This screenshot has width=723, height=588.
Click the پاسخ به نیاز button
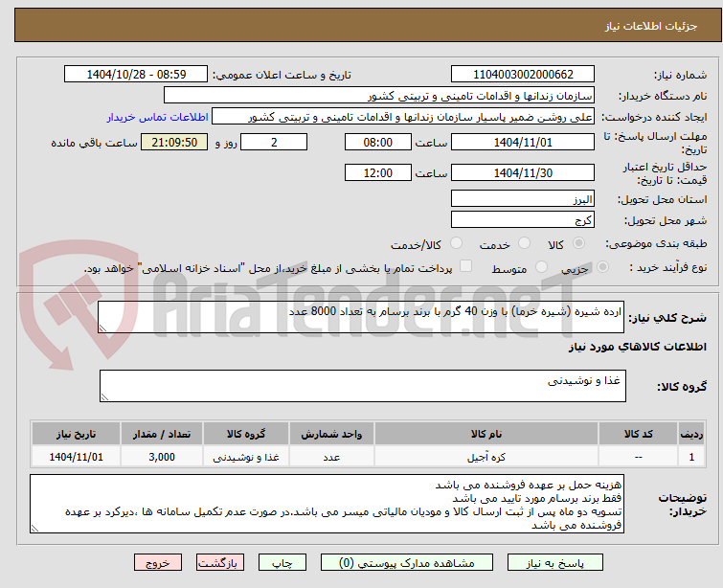coord(555,563)
